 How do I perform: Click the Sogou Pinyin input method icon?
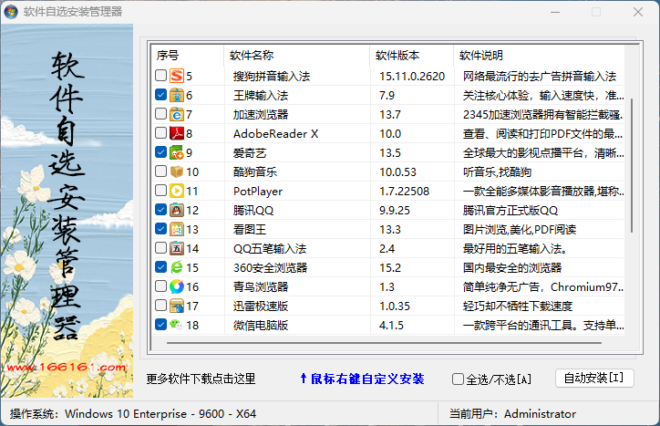click(x=177, y=76)
